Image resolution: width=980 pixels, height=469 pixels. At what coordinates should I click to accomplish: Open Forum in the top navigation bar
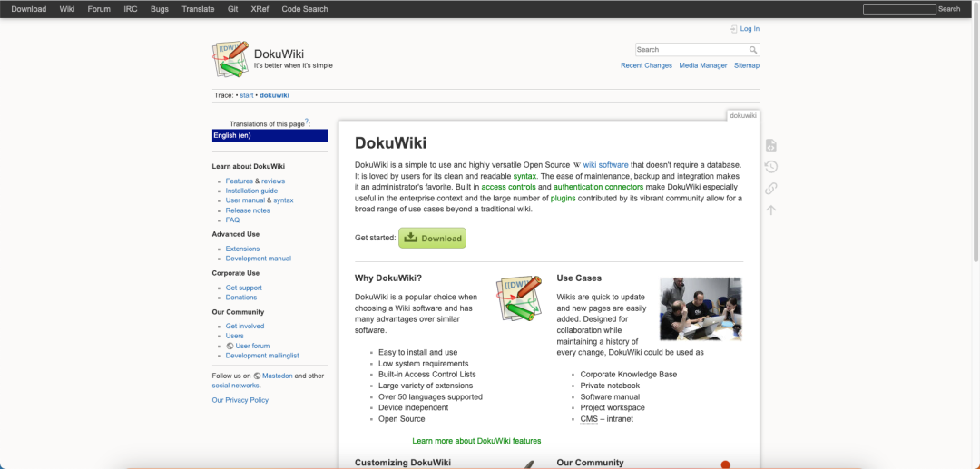click(99, 9)
